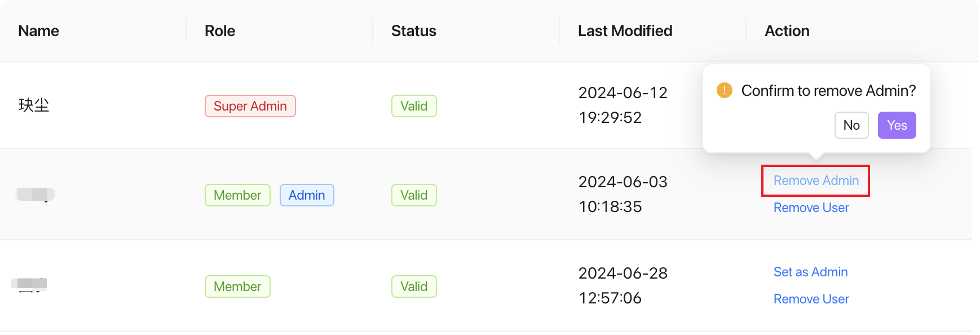Remove User in the Admin member row
The height and width of the screenshot is (335, 980).
[x=811, y=208]
